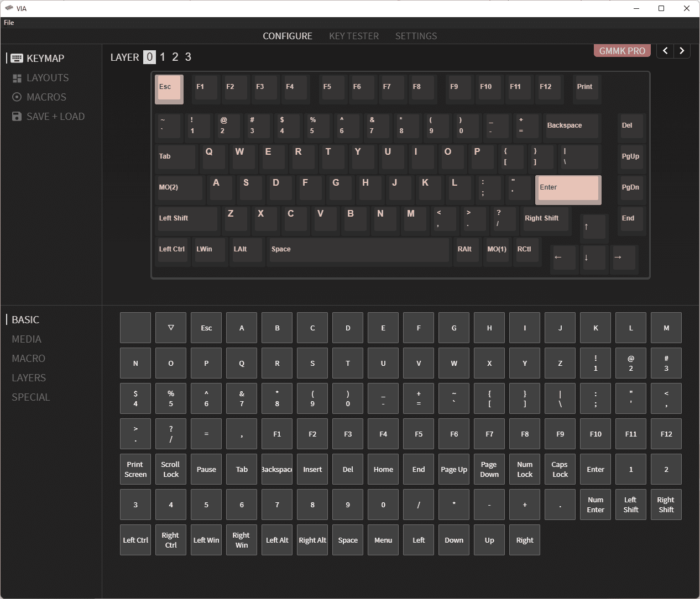Image resolution: width=700 pixels, height=599 pixels.
Task: Select the MO(2) key on the keyboard
Action: click(x=179, y=190)
